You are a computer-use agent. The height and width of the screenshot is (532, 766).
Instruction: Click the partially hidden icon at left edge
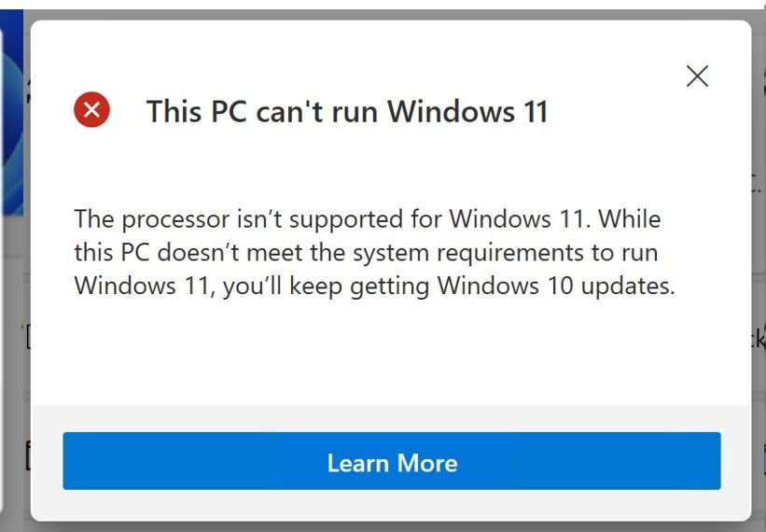[x=27, y=338]
